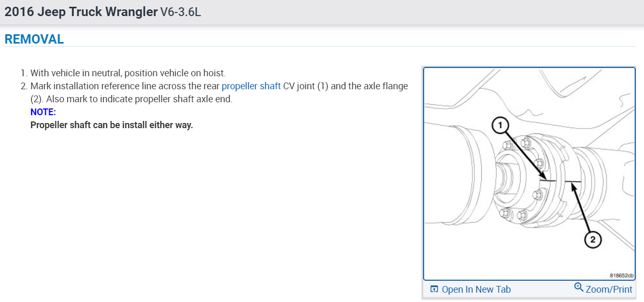This screenshot has height=302, width=644.
Task: Click the Open In New Tab label
Action: point(476,290)
